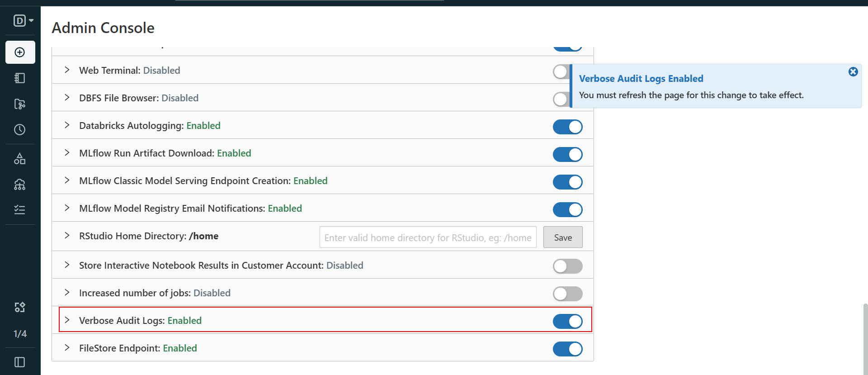Screen dimensions: 868x375
Task: Dismiss the Verbose Audit Logs notification
Action: coord(853,71)
